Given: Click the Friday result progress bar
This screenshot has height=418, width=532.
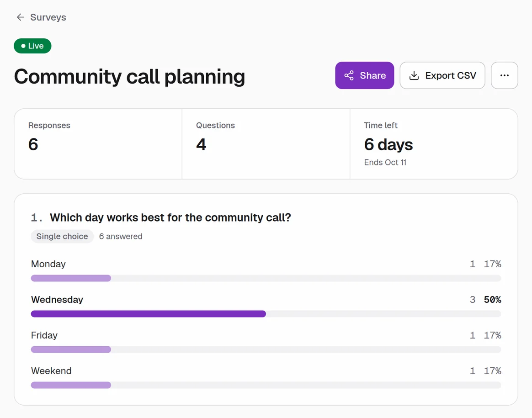Looking at the screenshot, I should tap(266, 349).
